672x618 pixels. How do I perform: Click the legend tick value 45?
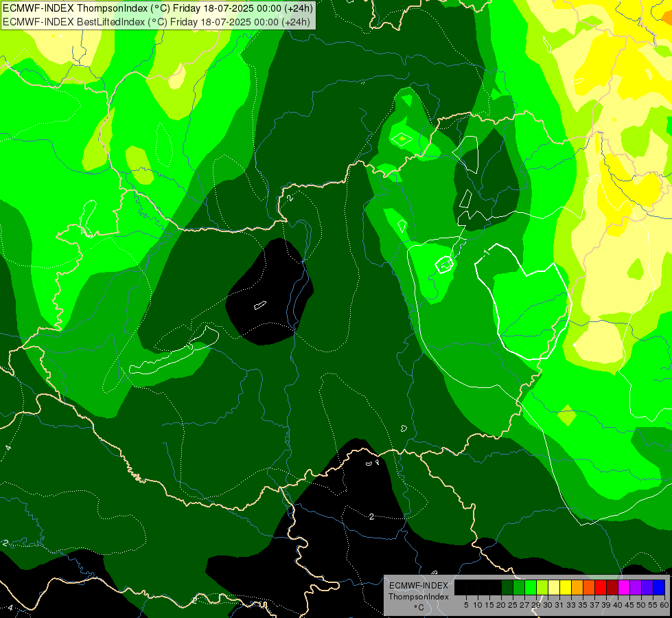point(629,605)
